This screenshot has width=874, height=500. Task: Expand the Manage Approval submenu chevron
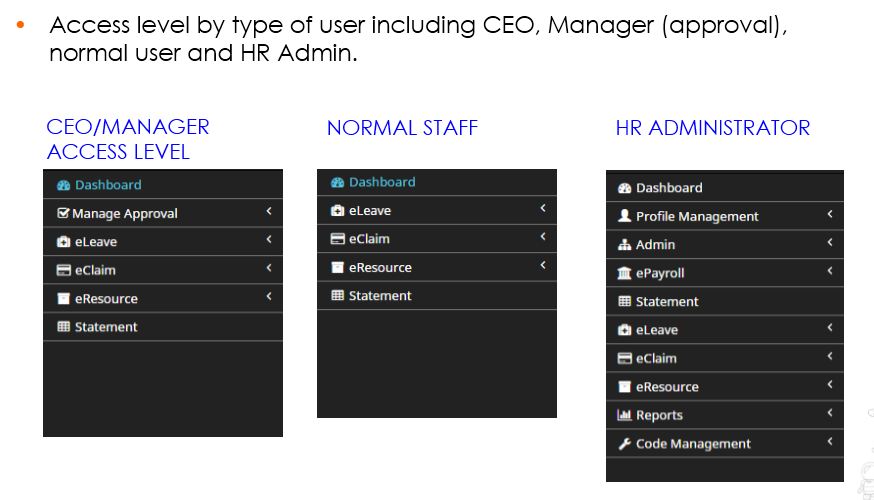click(x=269, y=212)
